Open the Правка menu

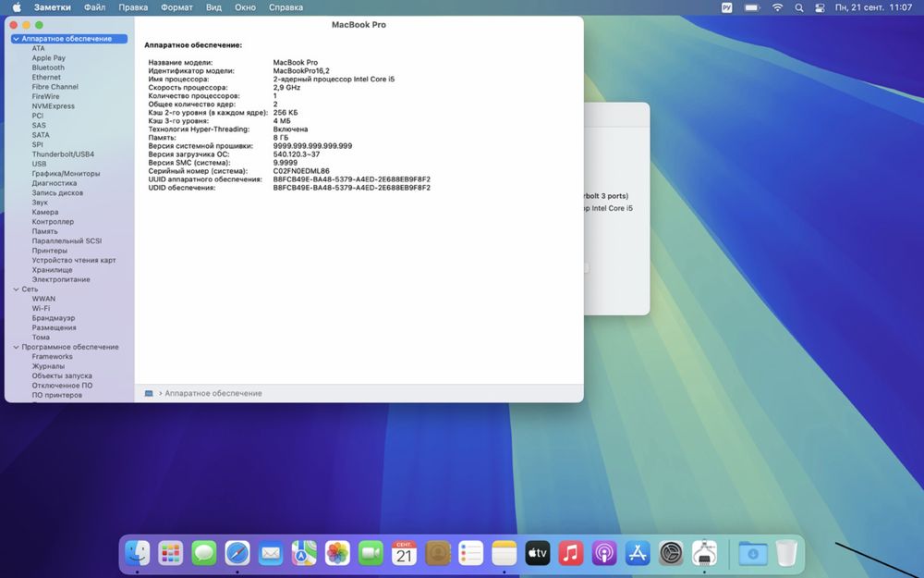click(133, 7)
